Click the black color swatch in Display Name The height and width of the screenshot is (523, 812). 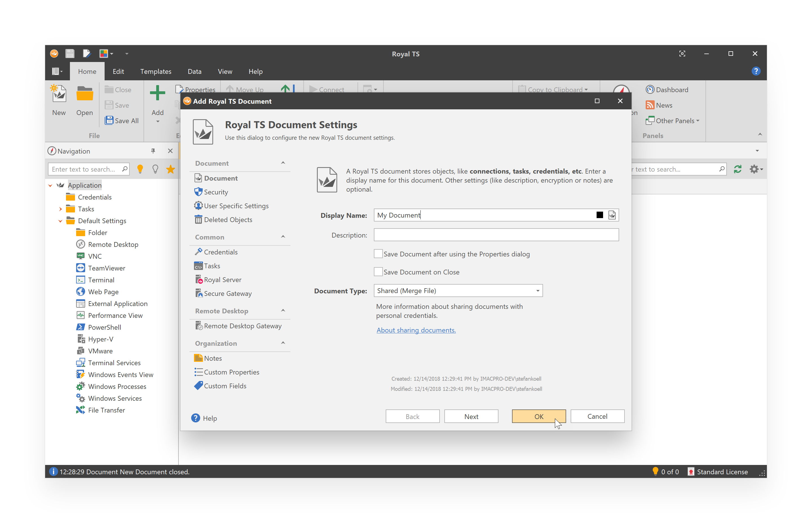(x=600, y=215)
